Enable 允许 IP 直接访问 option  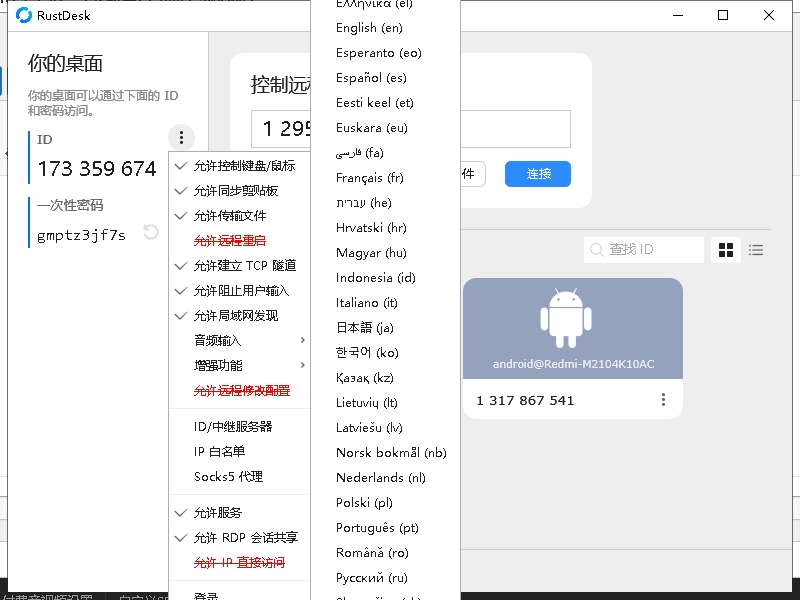(240, 563)
